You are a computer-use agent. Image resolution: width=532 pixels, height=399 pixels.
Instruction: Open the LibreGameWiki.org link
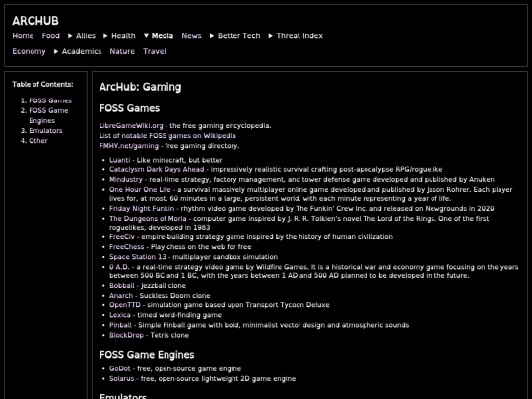[x=131, y=126]
